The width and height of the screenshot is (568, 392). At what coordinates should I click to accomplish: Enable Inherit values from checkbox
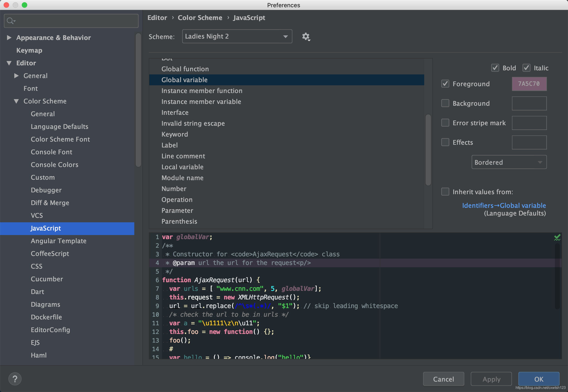point(445,192)
